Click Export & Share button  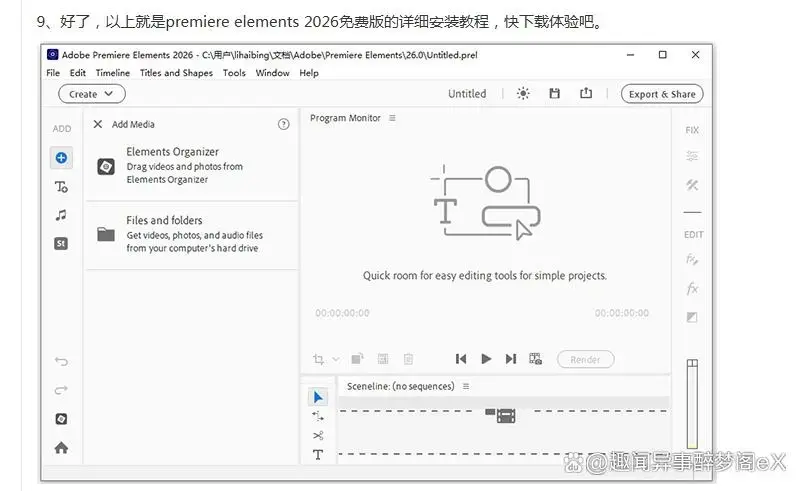point(662,94)
